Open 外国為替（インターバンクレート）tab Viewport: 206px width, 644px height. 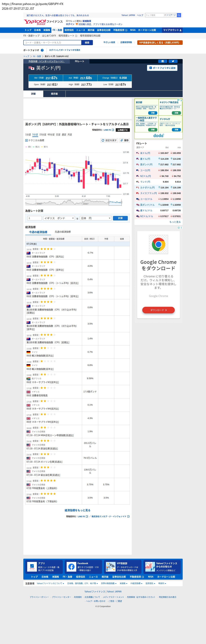coord(46,61)
